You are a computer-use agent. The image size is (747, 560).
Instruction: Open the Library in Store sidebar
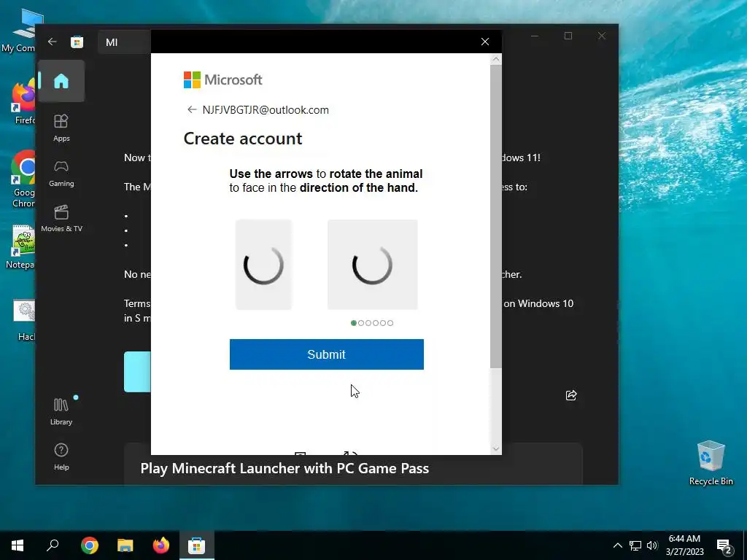(x=61, y=411)
